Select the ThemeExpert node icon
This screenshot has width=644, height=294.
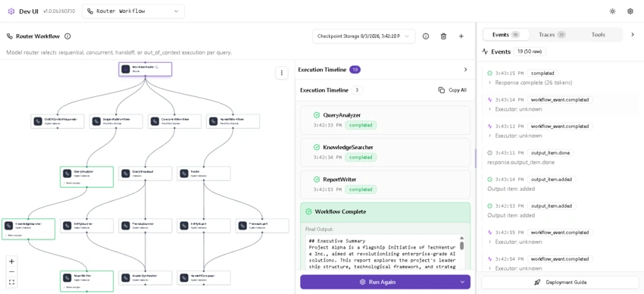point(242,226)
